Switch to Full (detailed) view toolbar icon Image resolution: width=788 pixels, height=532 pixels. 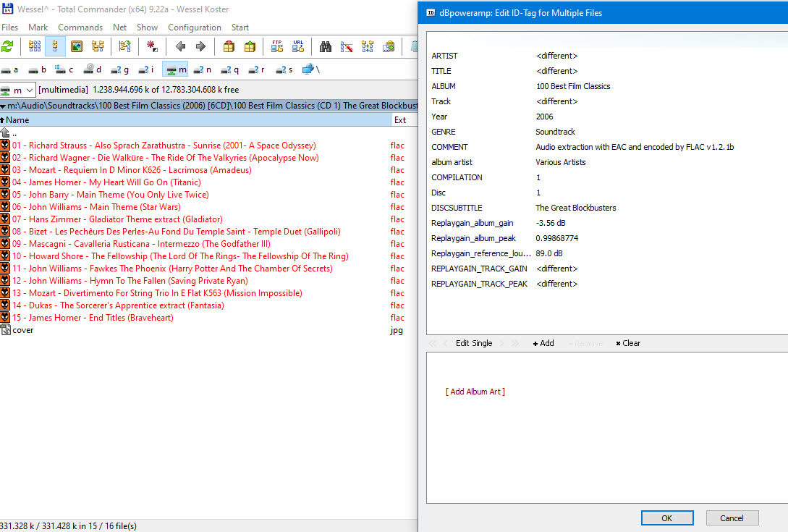(55, 47)
